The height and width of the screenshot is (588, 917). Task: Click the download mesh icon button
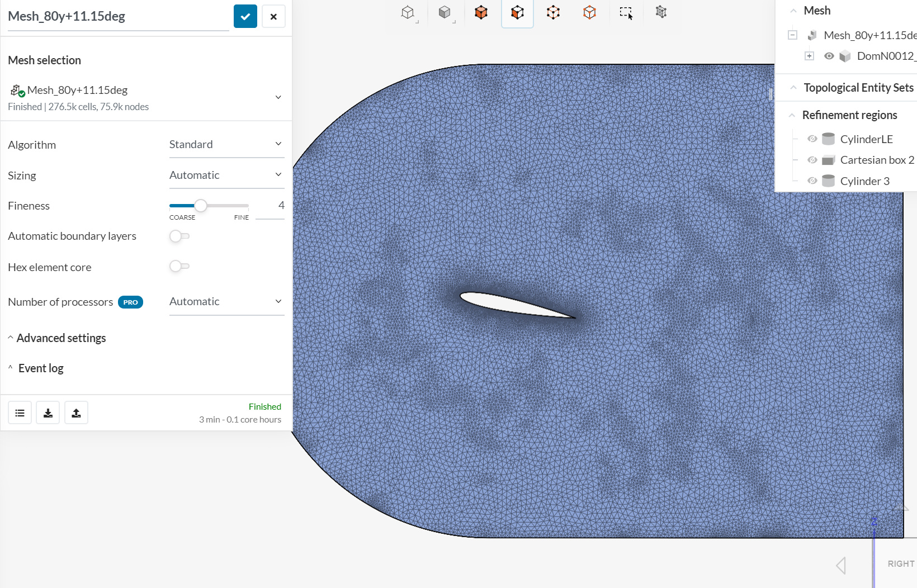coord(48,413)
